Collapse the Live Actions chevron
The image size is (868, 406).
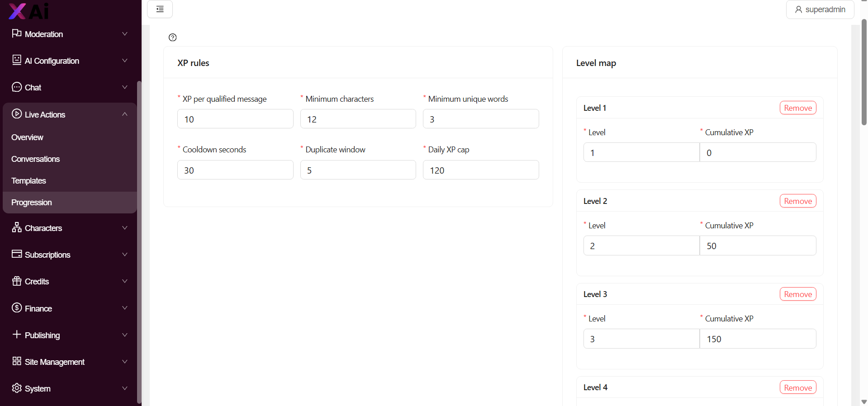tap(125, 114)
